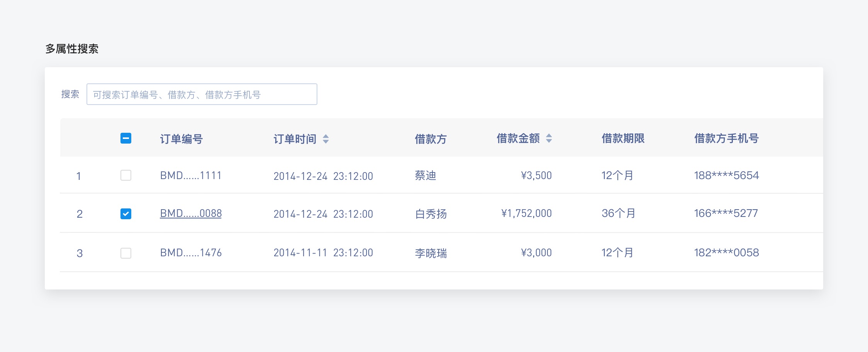Click the 借款期限 column header
868x352 pixels.
tap(623, 138)
